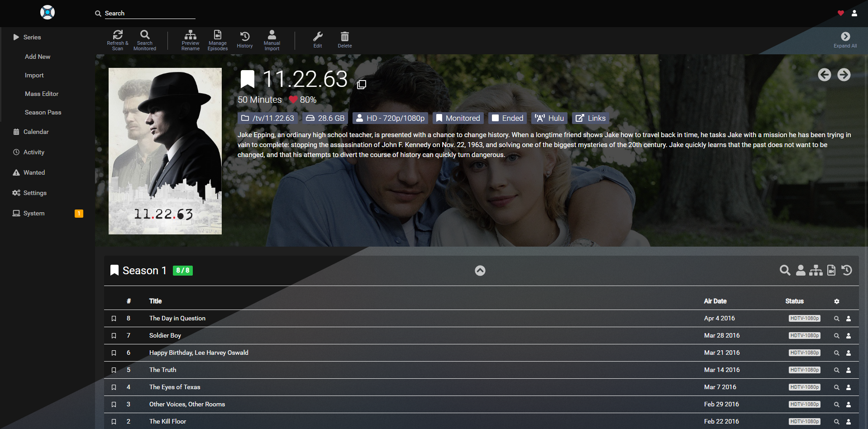
Task: Collapse Season 1 with the chevron
Action: [x=480, y=271]
